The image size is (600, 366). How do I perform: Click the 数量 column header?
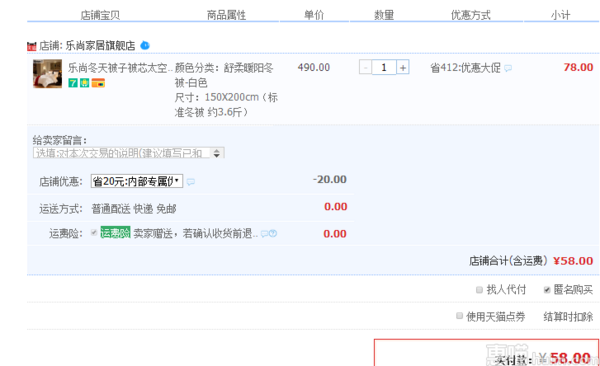point(384,15)
